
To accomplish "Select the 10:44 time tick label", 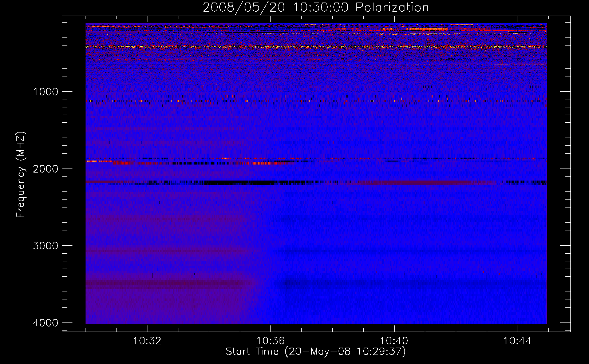I will click(x=517, y=341).
